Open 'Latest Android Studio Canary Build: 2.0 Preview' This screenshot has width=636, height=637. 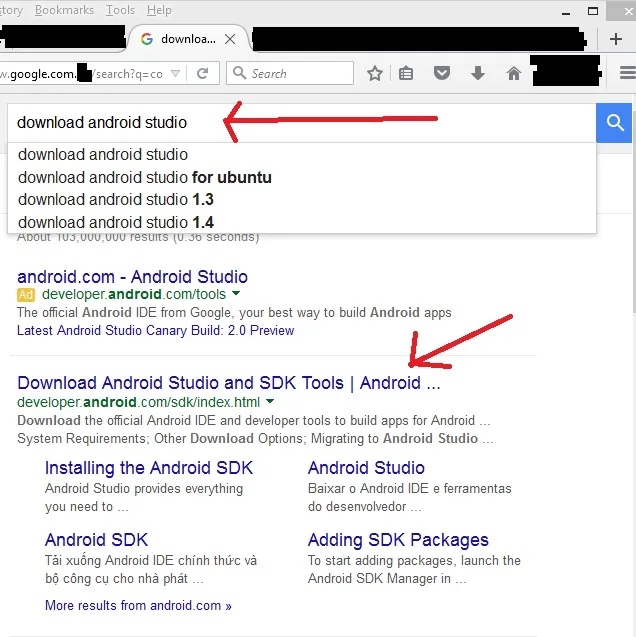156,330
